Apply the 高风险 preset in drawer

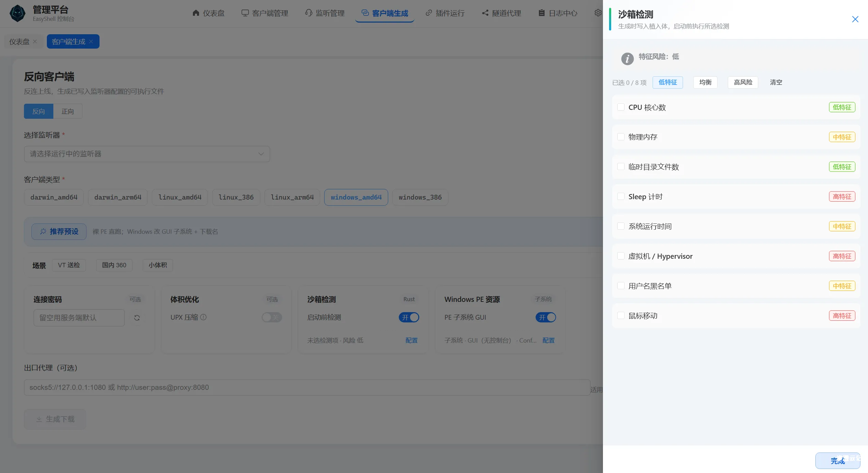[743, 82]
